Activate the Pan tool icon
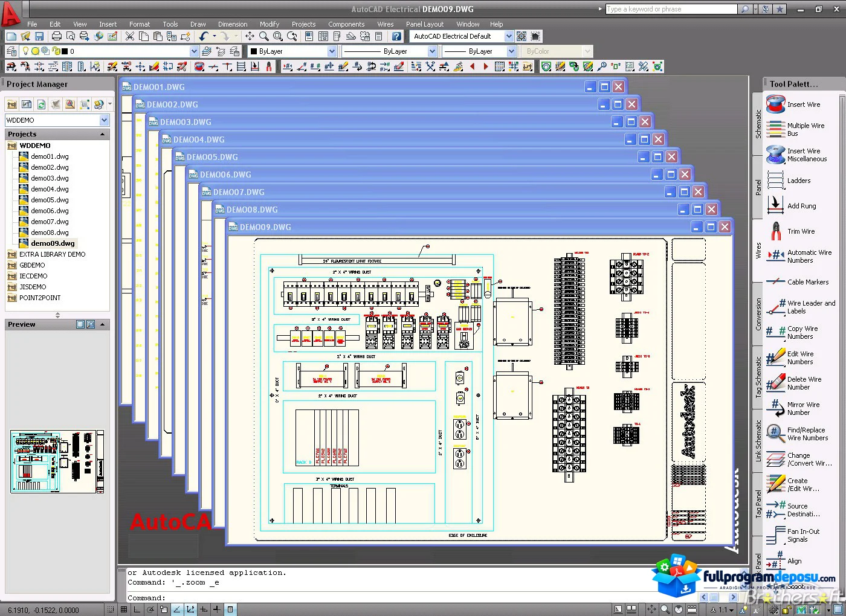Image resolution: width=846 pixels, height=616 pixels. coord(250,36)
